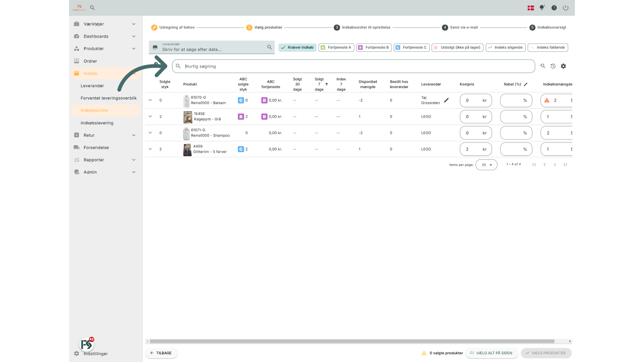
Task: Expand the Værktøjer sidebar menu
Action: tap(105, 24)
